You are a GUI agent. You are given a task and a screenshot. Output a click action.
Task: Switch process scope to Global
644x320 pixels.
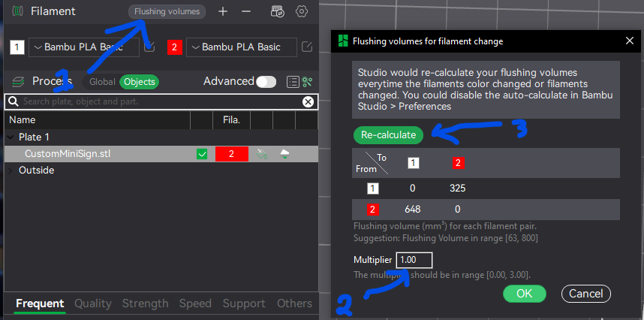pyautogui.click(x=102, y=82)
